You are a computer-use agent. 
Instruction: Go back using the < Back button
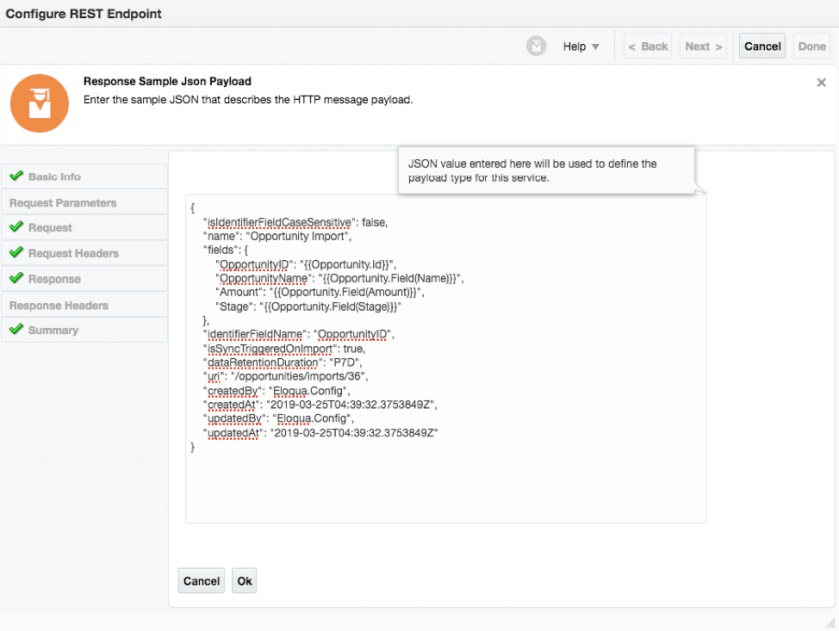648,46
